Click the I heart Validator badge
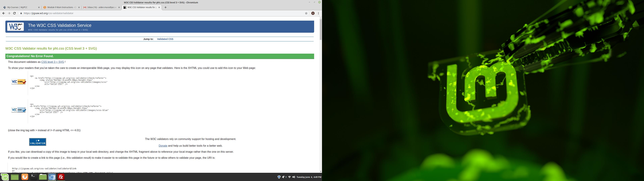644x181 pixels. [x=38, y=142]
